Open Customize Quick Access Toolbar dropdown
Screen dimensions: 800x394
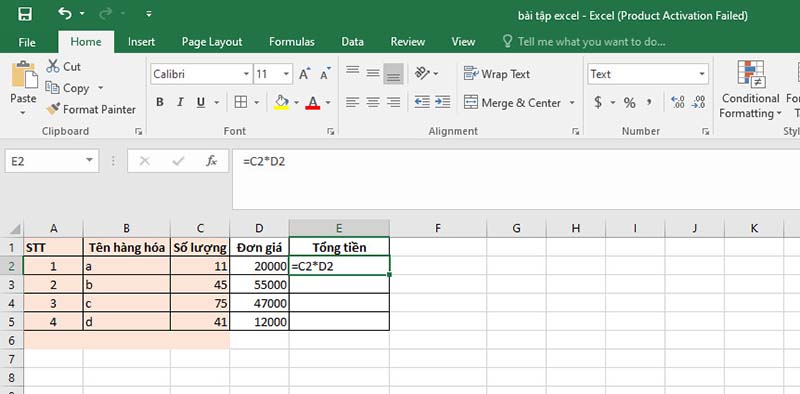tap(148, 14)
